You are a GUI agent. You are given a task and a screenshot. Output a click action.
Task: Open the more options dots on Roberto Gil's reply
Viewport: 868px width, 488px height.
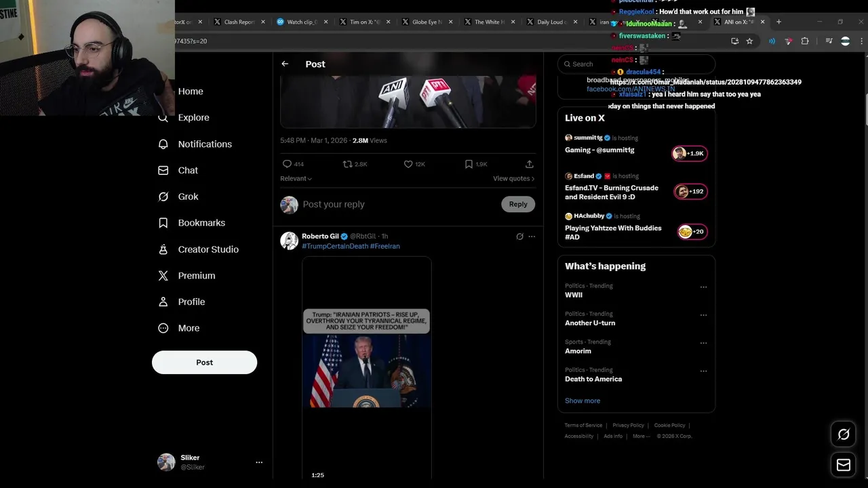click(x=532, y=237)
